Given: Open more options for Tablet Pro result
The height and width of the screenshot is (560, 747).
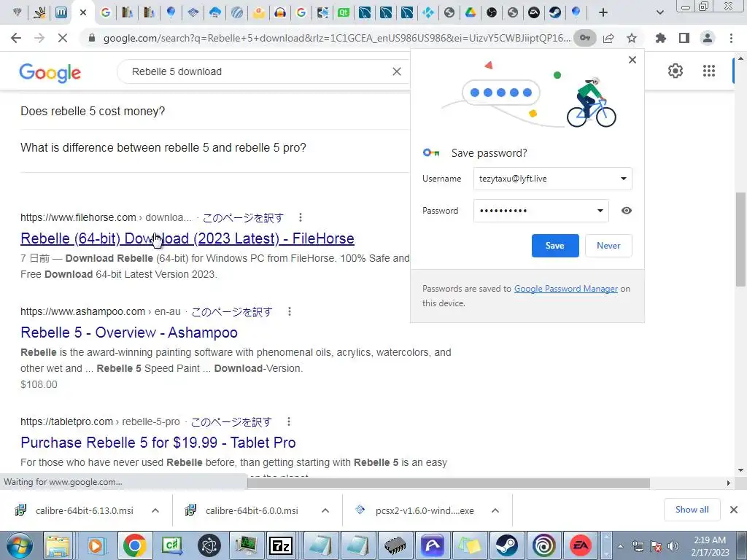Looking at the screenshot, I should (x=289, y=421).
